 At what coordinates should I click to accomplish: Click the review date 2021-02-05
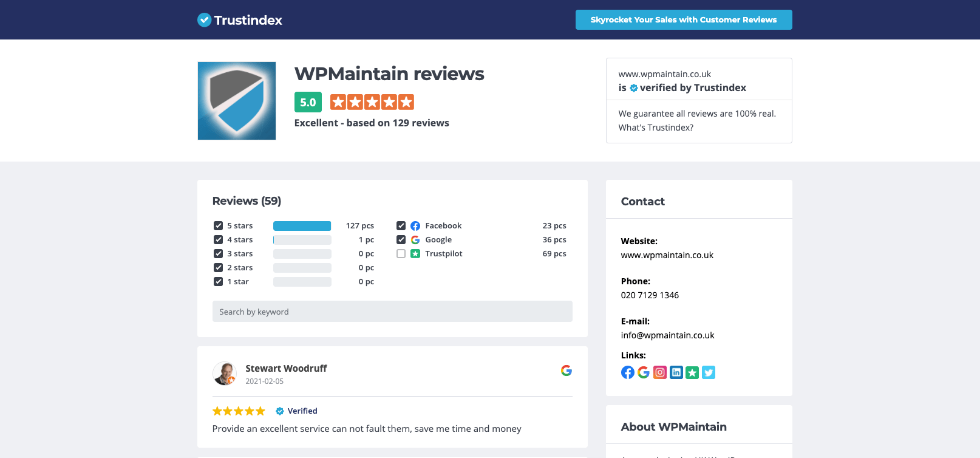(264, 381)
